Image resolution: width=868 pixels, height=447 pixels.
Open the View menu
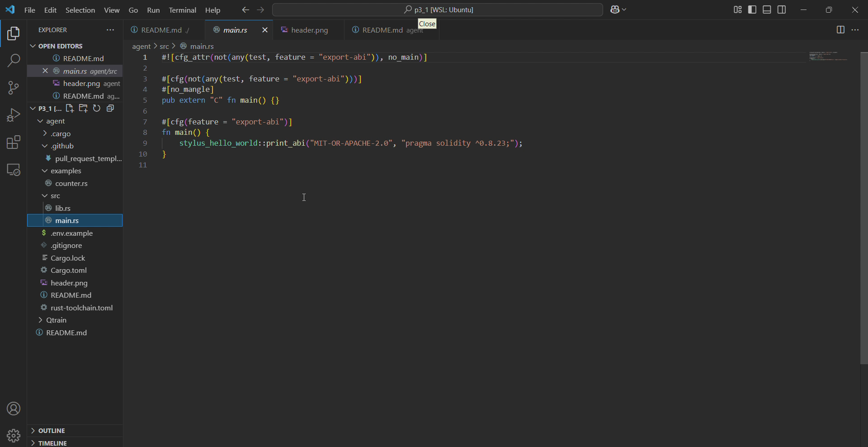pyautogui.click(x=112, y=10)
